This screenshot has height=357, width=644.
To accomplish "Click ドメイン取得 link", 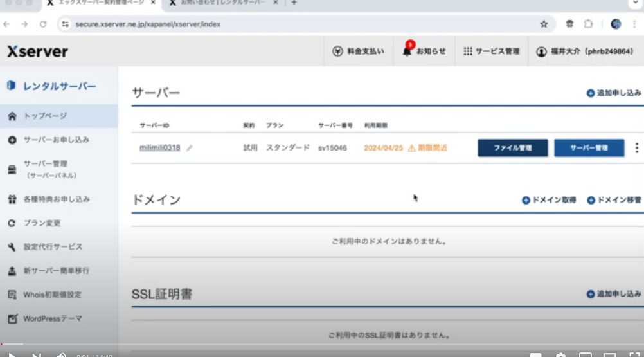I will pyautogui.click(x=549, y=200).
